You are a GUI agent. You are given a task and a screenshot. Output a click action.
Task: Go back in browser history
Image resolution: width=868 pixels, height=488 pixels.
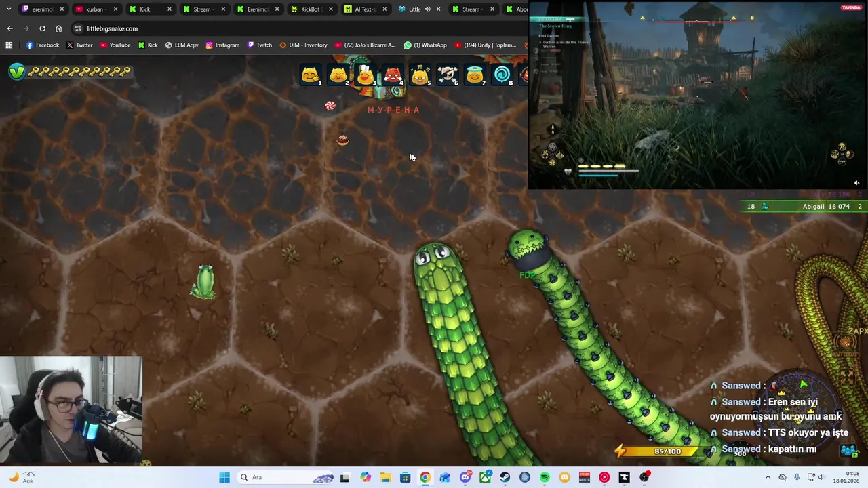(x=9, y=28)
